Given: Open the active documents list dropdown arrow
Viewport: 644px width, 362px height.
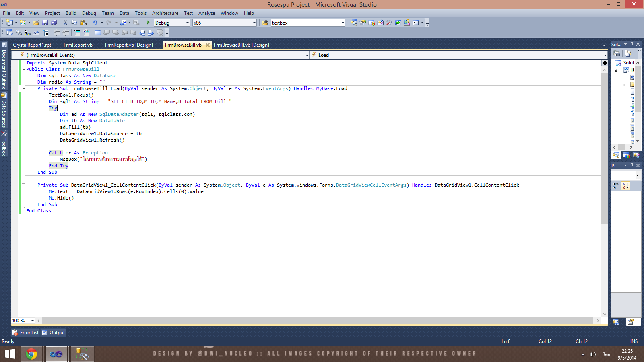Looking at the screenshot, I should 604,45.
